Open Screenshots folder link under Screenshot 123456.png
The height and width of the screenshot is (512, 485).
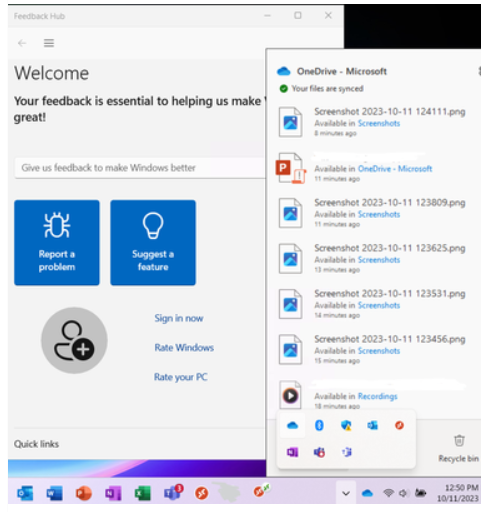[379, 351]
